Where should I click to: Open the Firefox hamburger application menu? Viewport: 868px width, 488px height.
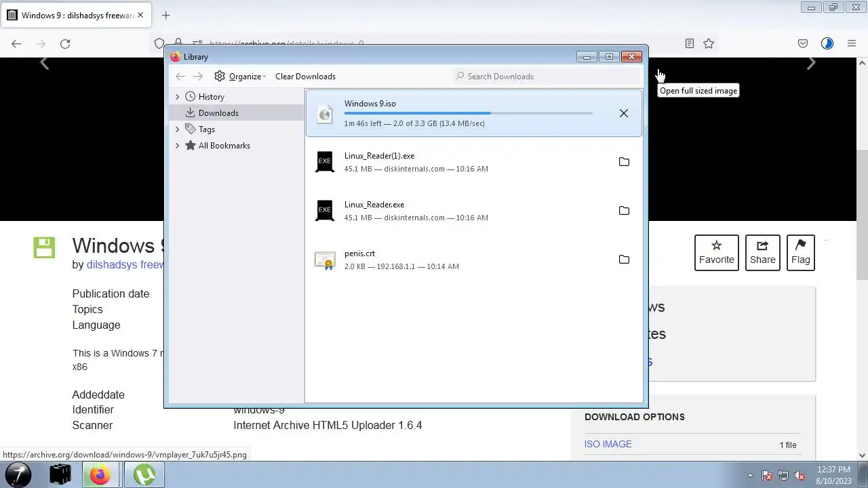tap(852, 43)
